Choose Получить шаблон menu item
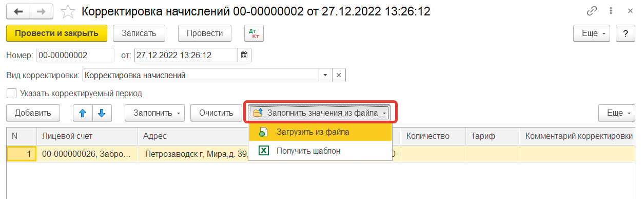Screen dimensions: 644x199 tap(320, 151)
